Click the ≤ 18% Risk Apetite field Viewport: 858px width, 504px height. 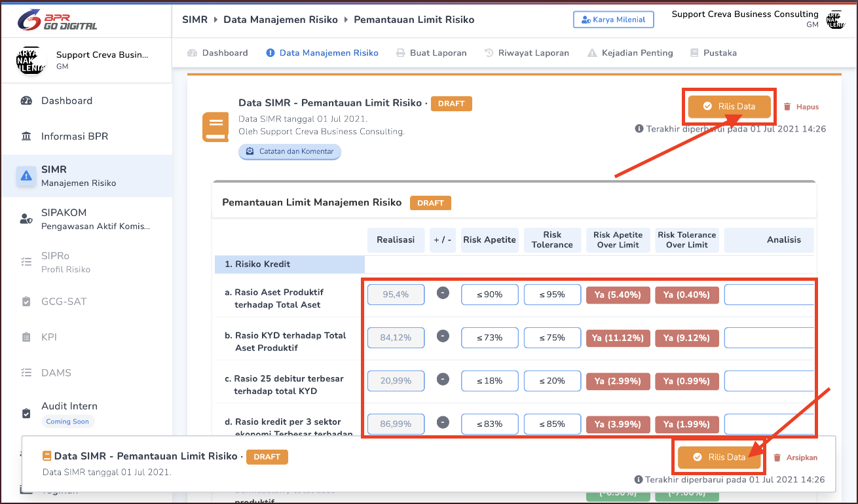(490, 381)
